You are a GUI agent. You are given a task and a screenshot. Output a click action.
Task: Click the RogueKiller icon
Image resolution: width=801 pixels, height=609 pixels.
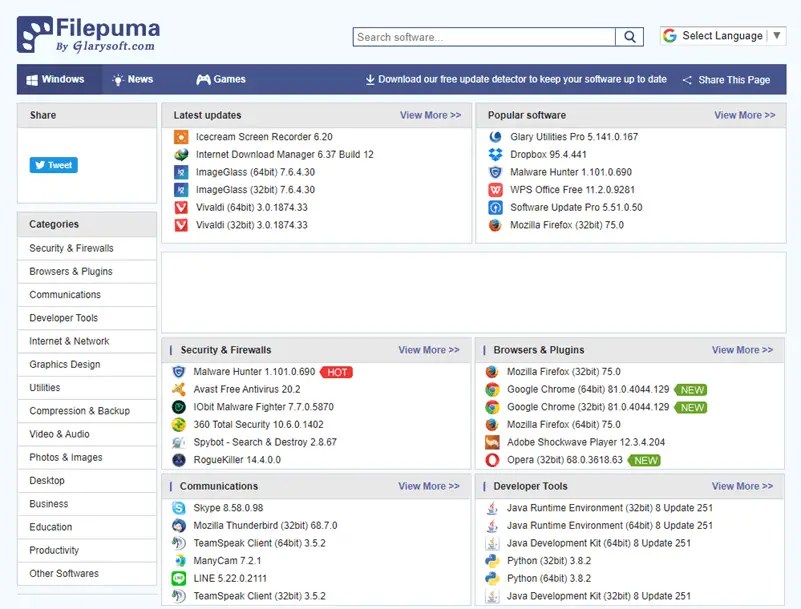pos(178,460)
